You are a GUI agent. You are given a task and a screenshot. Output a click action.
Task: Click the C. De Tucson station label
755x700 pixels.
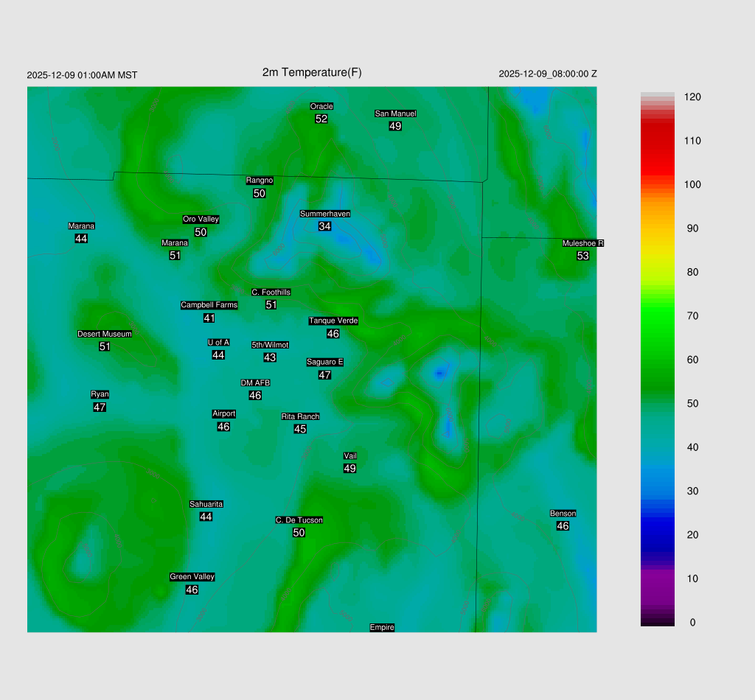point(299,520)
